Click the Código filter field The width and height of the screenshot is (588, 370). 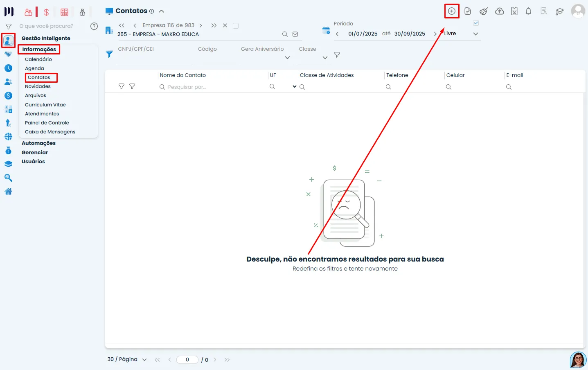pyautogui.click(x=216, y=54)
